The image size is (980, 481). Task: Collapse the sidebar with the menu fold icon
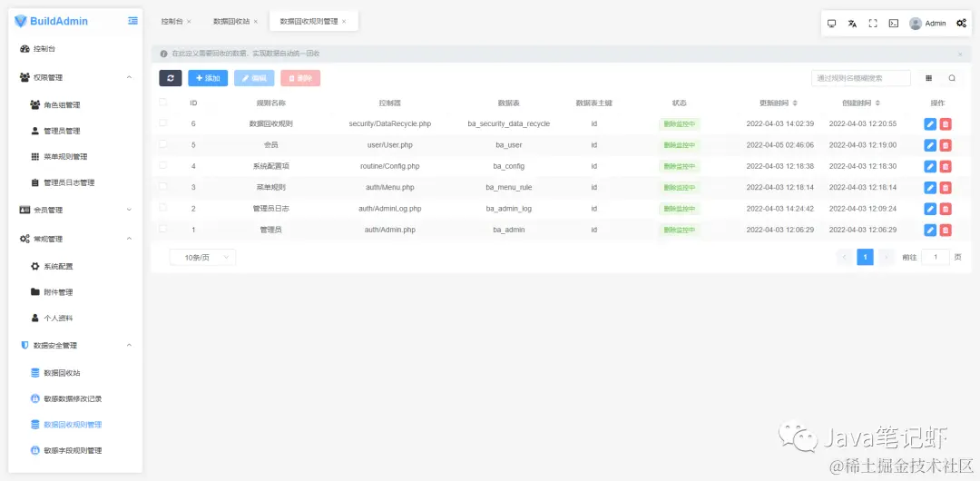(132, 21)
